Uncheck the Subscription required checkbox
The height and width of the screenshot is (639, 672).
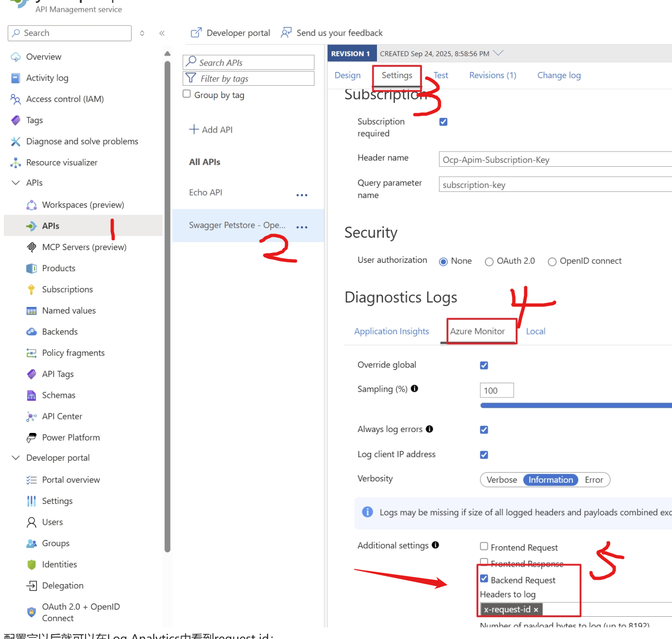coord(443,122)
